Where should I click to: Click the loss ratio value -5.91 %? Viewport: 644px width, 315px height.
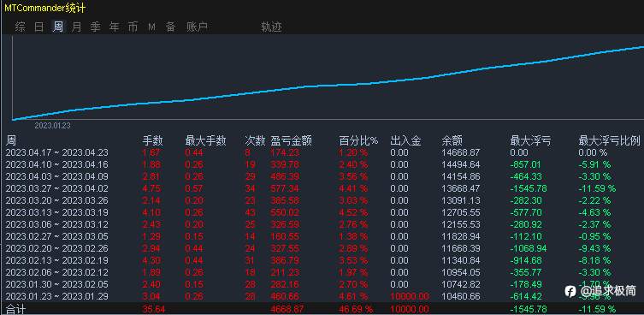click(x=594, y=164)
